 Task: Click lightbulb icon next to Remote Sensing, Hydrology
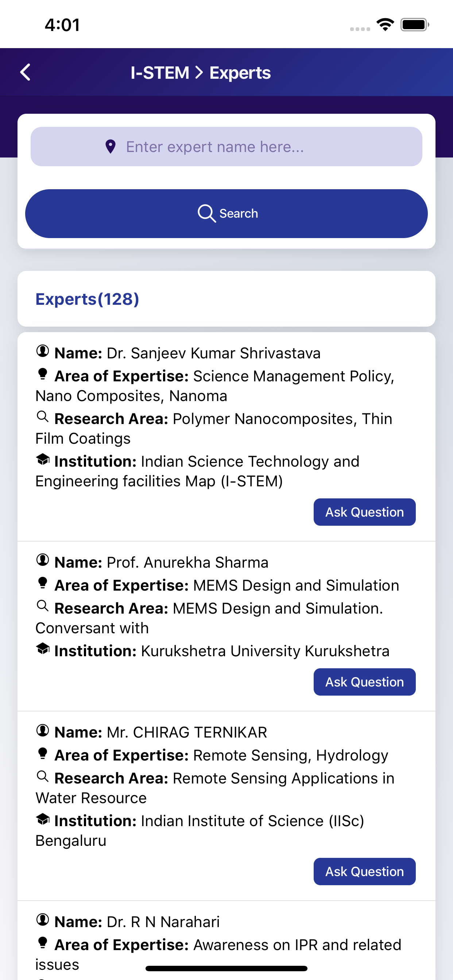tap(43, 754)
